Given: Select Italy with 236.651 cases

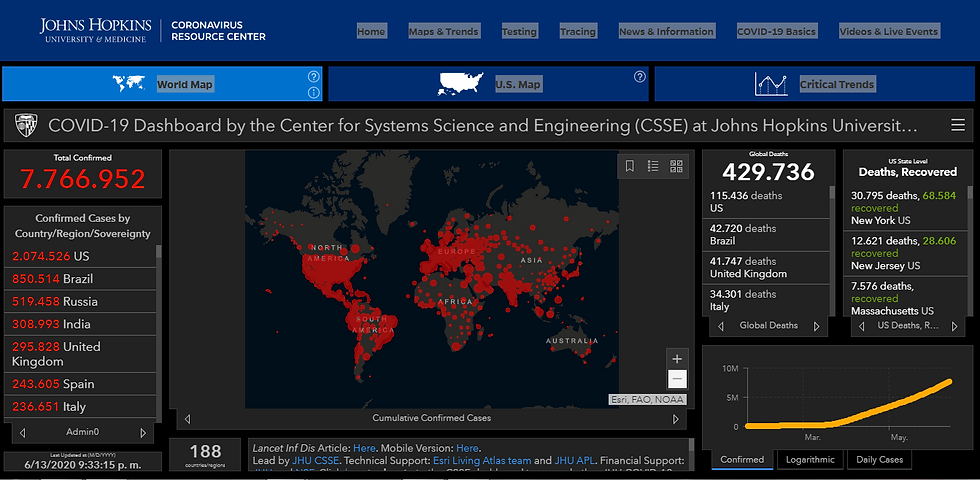Looking at the screenshot, I should [x=80, y=406].
